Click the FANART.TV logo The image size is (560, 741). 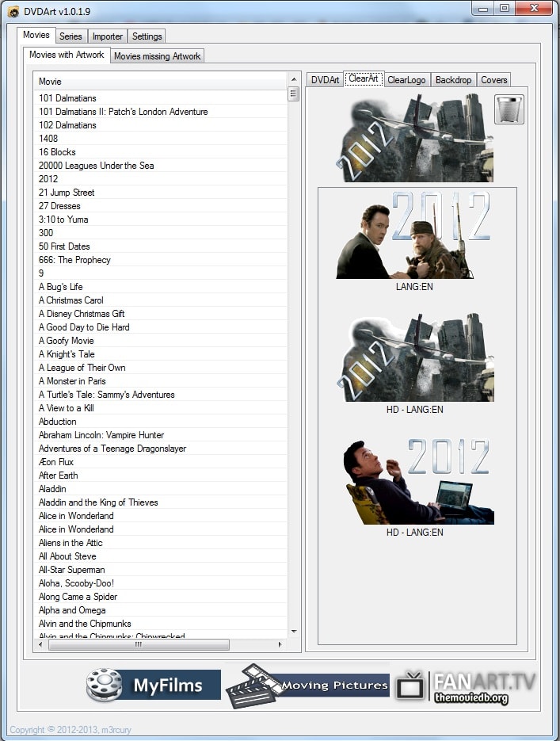pos(466,688)
